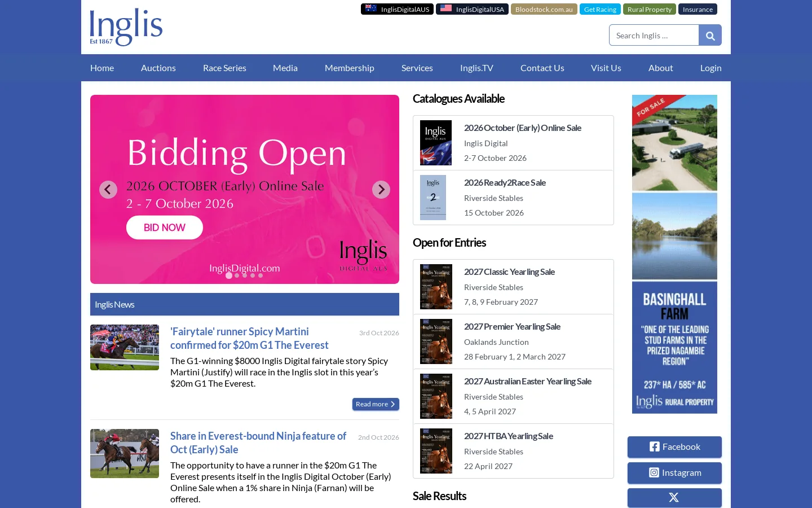Open the Get Racing link
Viewport: 812px width, 508px height.
pyautogui.click(x=600, y=9)
